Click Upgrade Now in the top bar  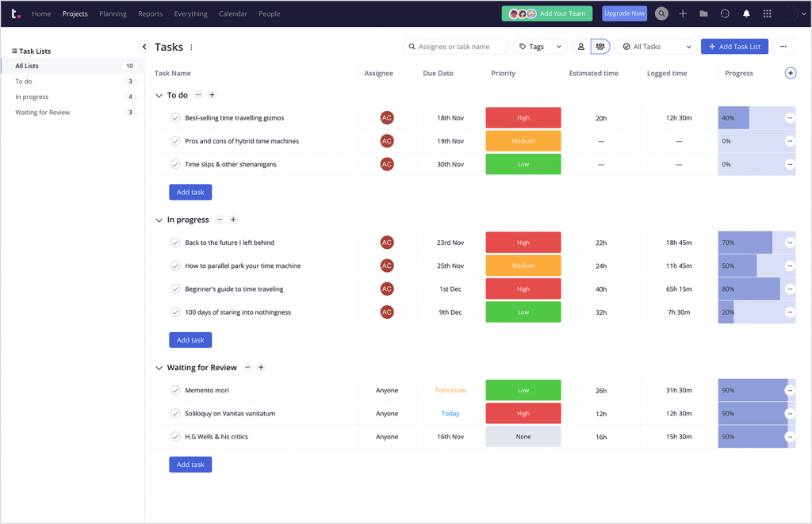[x=624, y=13]
